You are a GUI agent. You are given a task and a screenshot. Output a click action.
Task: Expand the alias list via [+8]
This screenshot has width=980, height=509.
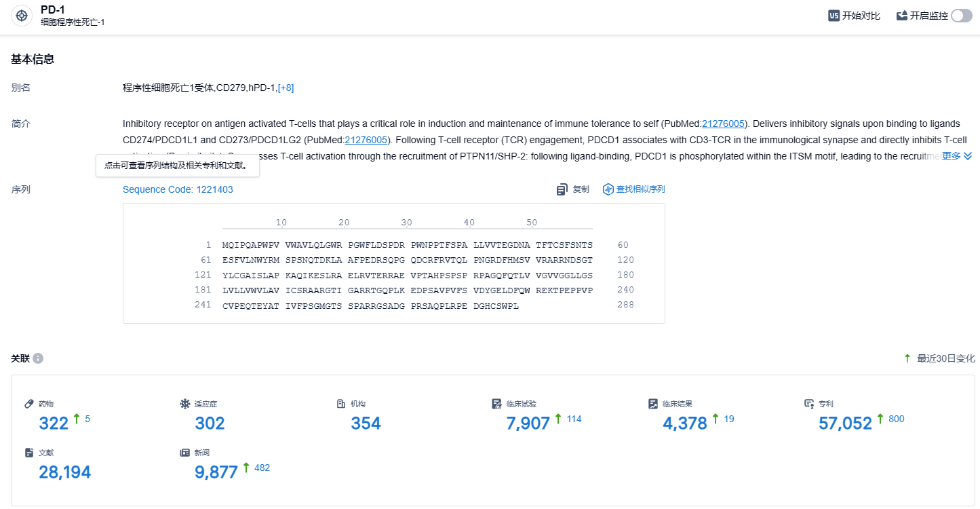click(x=286, y=88)
